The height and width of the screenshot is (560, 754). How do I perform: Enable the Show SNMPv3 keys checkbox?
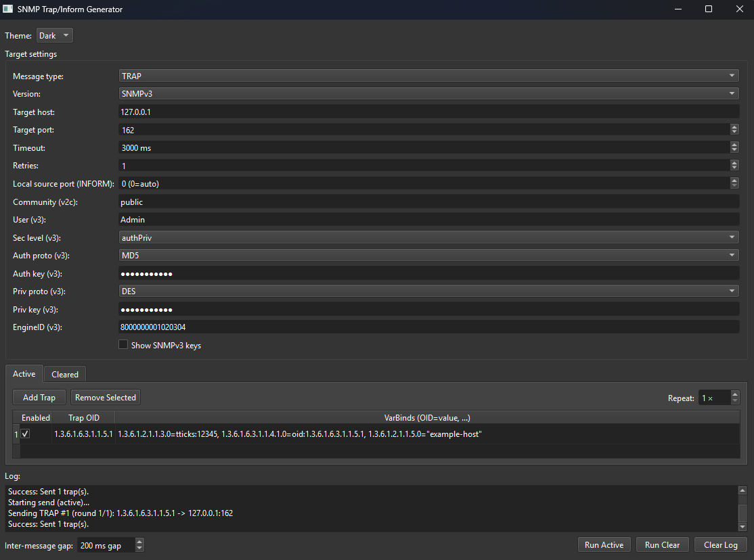pyautogui.click(x=123, y=344)
